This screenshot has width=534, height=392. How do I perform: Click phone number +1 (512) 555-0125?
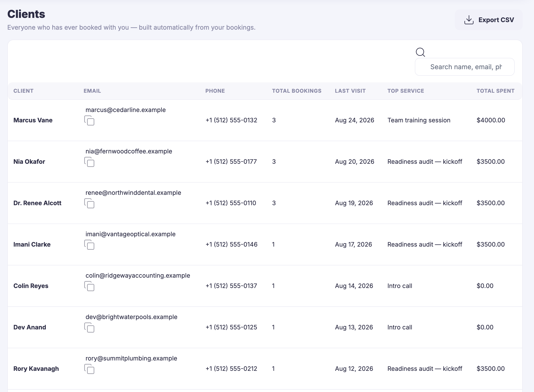(231, 327)
